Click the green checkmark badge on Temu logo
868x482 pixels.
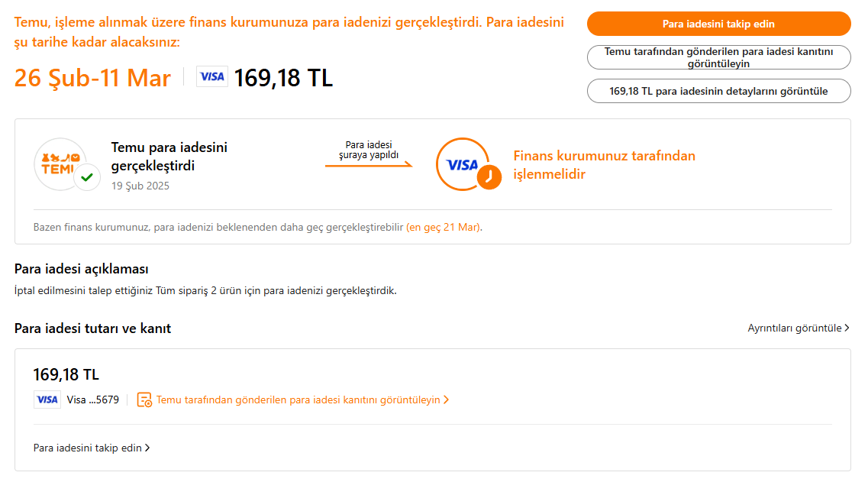coord(87,177)
